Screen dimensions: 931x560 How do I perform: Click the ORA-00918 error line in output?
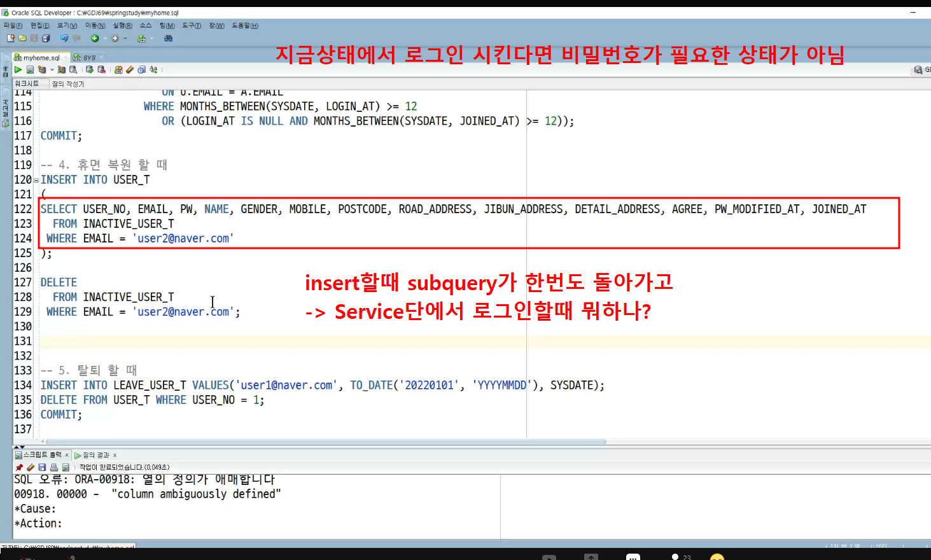coord(144,479)
